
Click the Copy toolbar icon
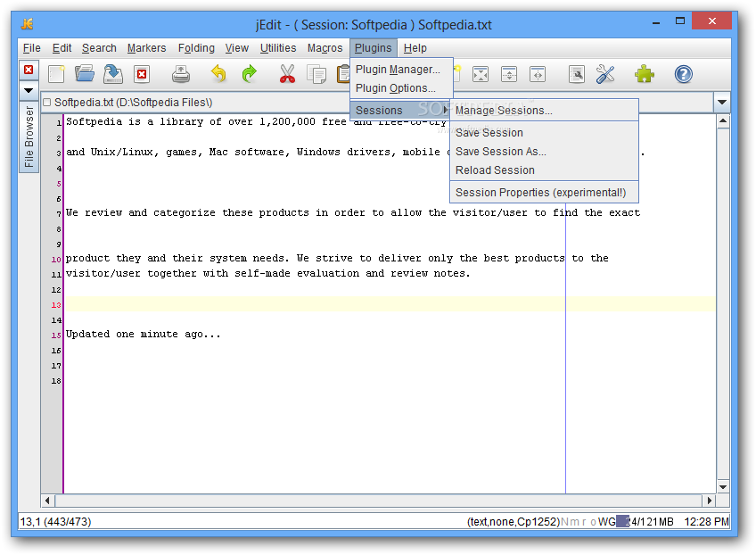tap(316, 74)
